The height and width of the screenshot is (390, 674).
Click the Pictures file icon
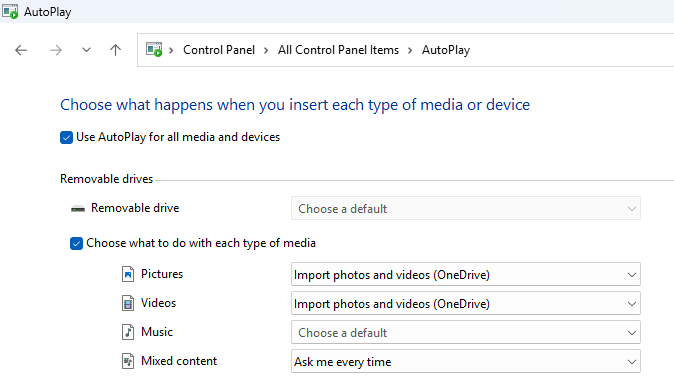click(128, 274)
